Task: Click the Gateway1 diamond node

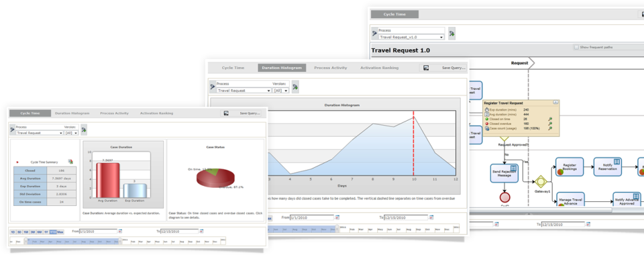Action: [x=541, y=181]
